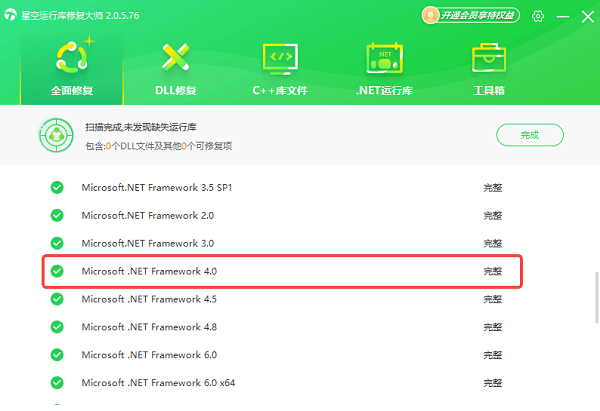
Task: Select Microsoft .NET Framework 4.5 entry
Action: 149,299
